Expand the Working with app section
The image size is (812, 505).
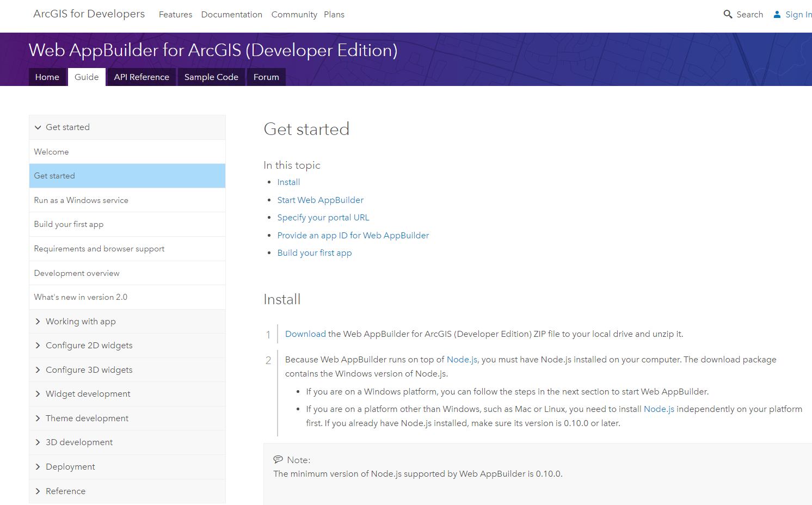point(127,322)
